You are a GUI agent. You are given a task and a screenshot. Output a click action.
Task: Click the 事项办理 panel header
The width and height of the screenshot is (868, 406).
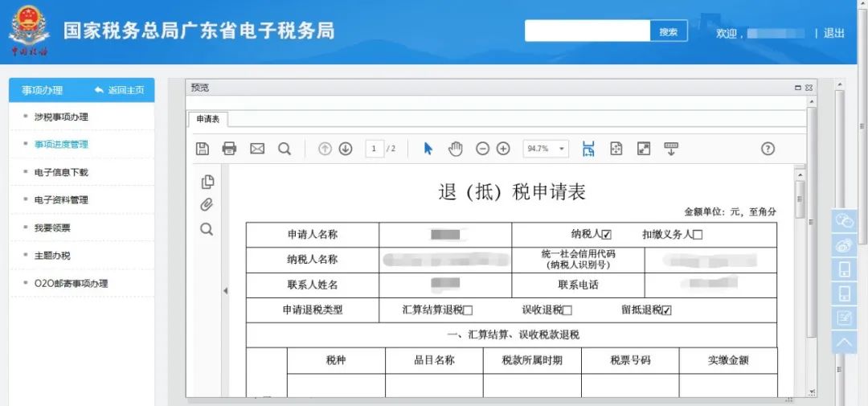coord(42,90)
